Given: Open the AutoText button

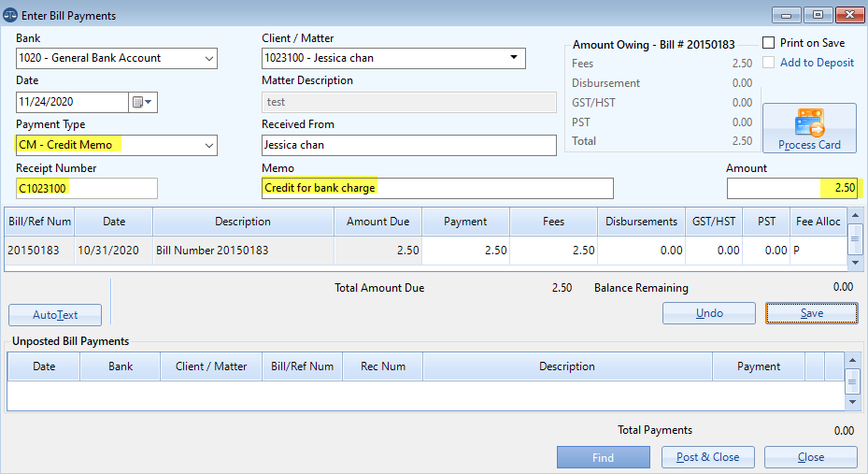Looking at the screenshot, I should [x=55, y=315].
